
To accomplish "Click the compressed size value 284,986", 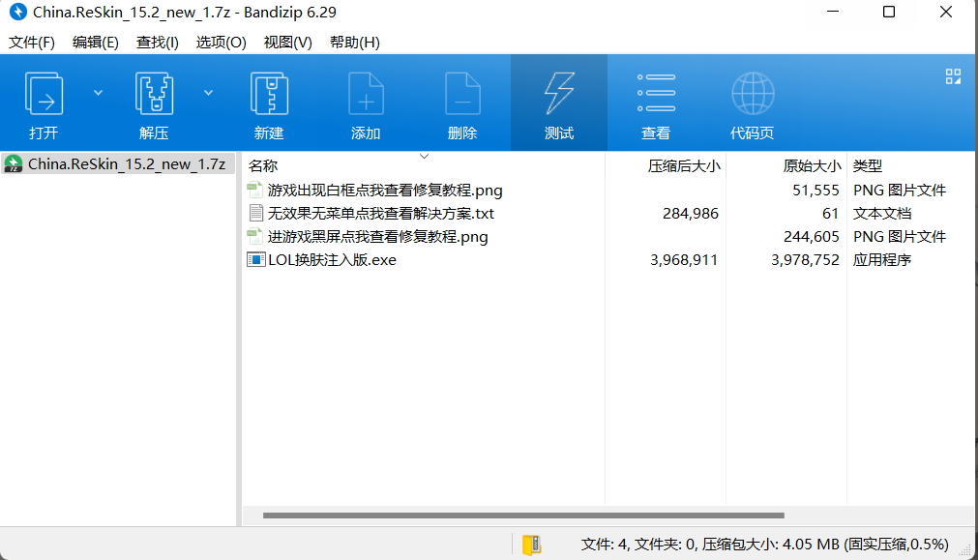I will point(691,214).
